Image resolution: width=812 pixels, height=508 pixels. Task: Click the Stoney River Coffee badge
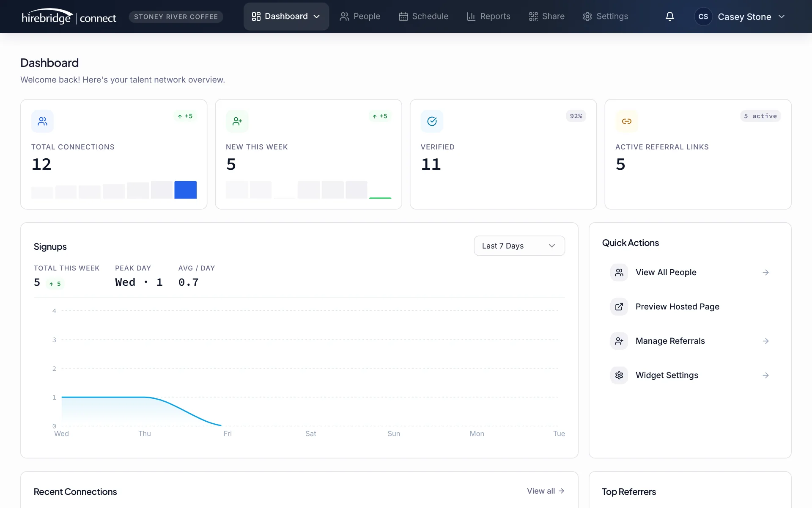click(176, 17)
